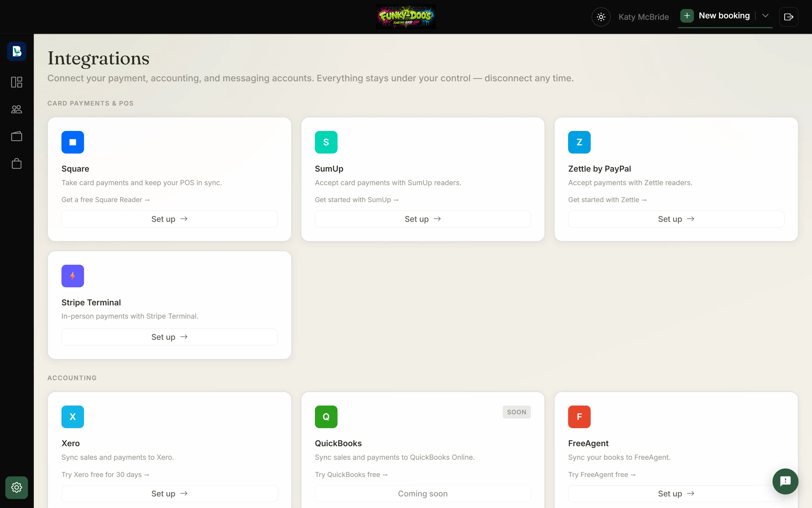Click the ACCOUNTING section label
The width and height of the screenshot is (812, 508).
click(x=72, y=378)
